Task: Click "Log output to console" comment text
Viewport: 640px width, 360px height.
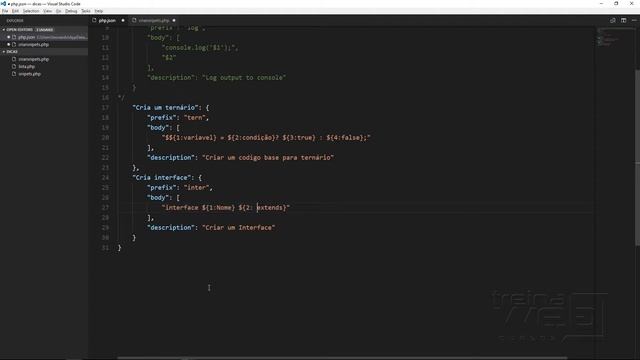Action: (244, 78)
